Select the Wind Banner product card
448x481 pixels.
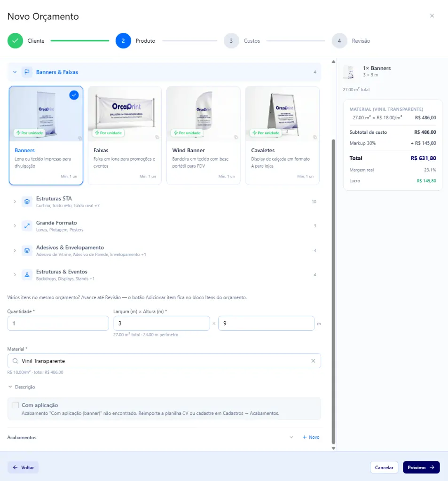pyautogui.click(x=203, y=136)
